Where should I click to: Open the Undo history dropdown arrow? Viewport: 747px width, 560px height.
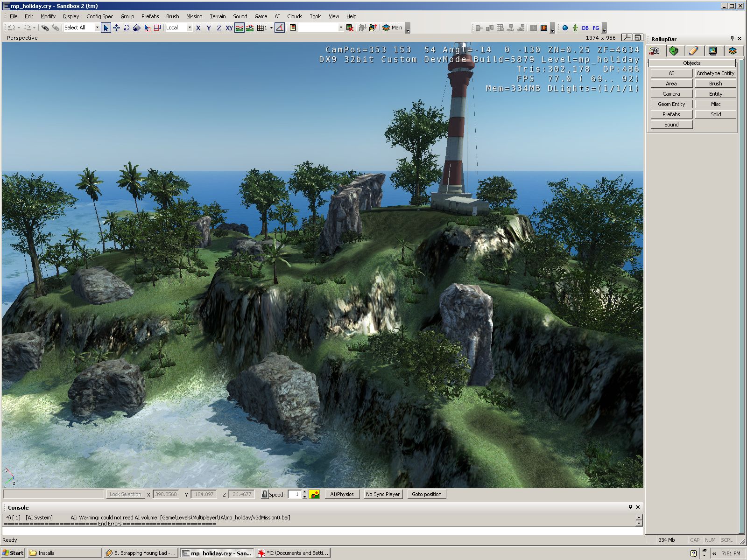click(x=19, y=28)
